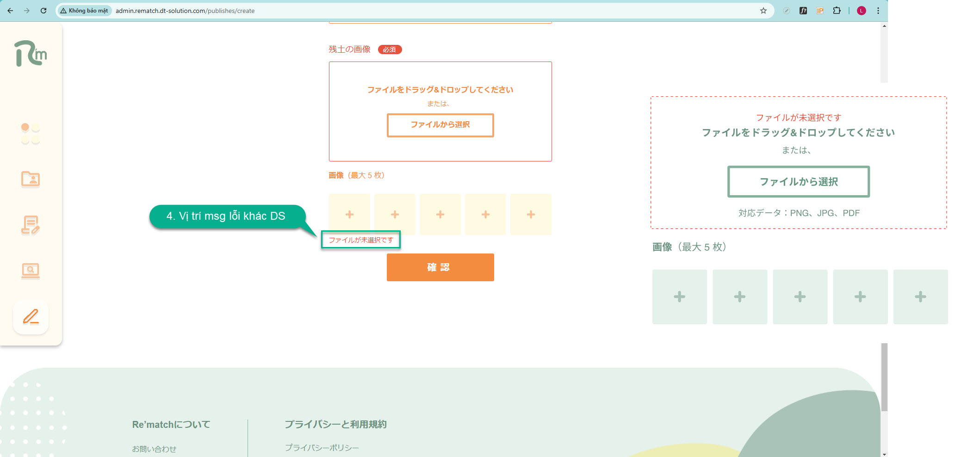Add image in third green plus slot

point(800,297)
